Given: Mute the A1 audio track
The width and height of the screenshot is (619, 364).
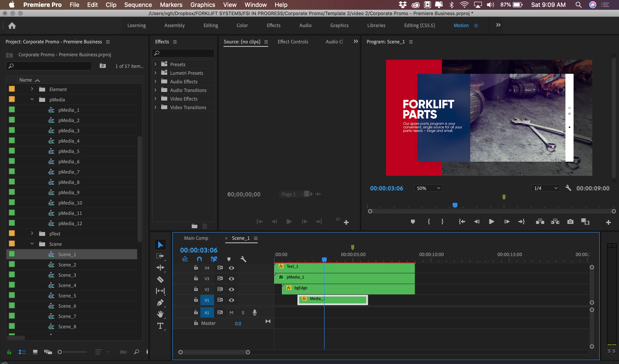Looking at the screenshot, I should pos(231,313).
